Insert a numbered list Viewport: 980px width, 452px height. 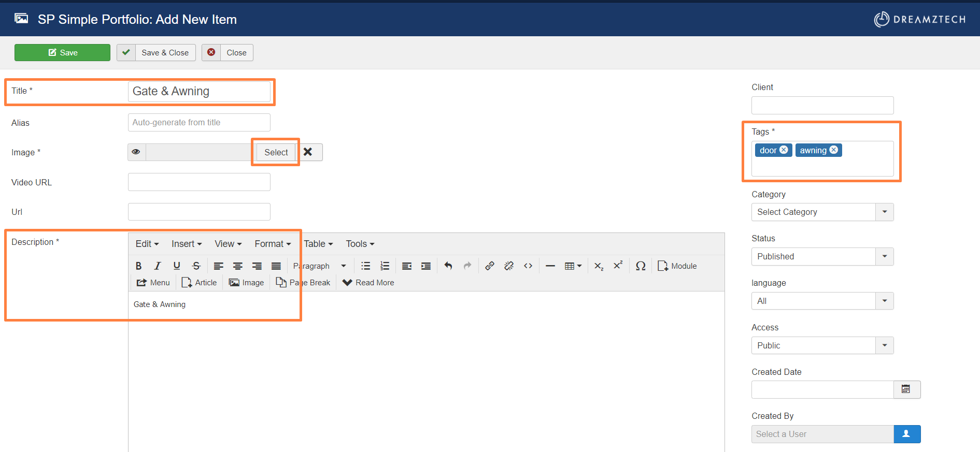[x=385, y=266]
